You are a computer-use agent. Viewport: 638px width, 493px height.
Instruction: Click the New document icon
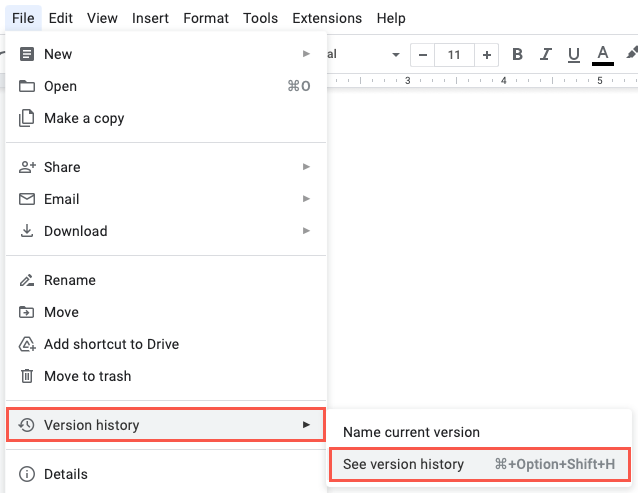point(27,54)
